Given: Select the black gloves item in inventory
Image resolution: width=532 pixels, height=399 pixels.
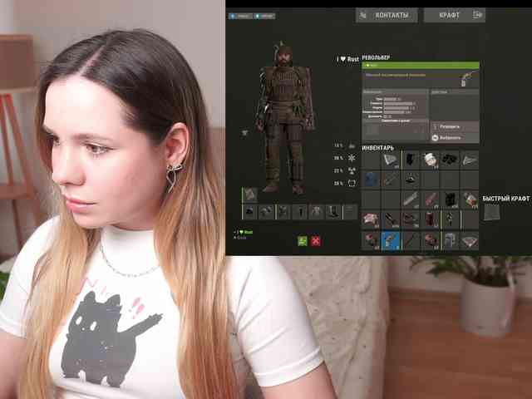Looking at the screenshot, I should 451,159.
